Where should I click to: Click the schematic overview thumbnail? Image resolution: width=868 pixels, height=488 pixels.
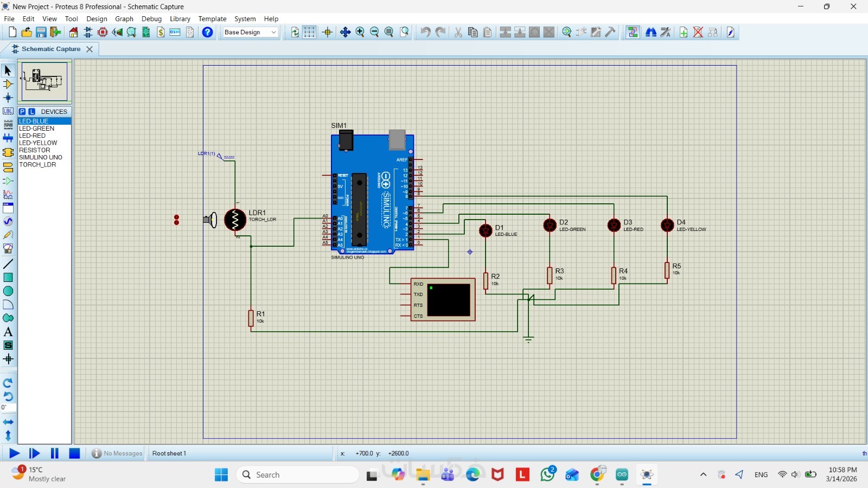pyautogui.click(x=44, y=82)
